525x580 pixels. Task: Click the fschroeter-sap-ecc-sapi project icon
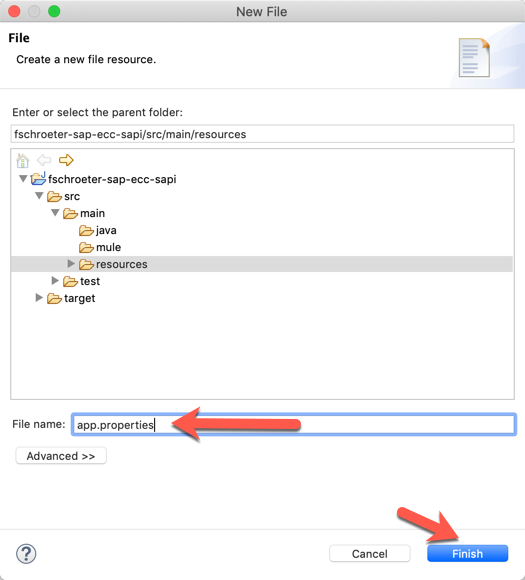(x=38, y=179)
